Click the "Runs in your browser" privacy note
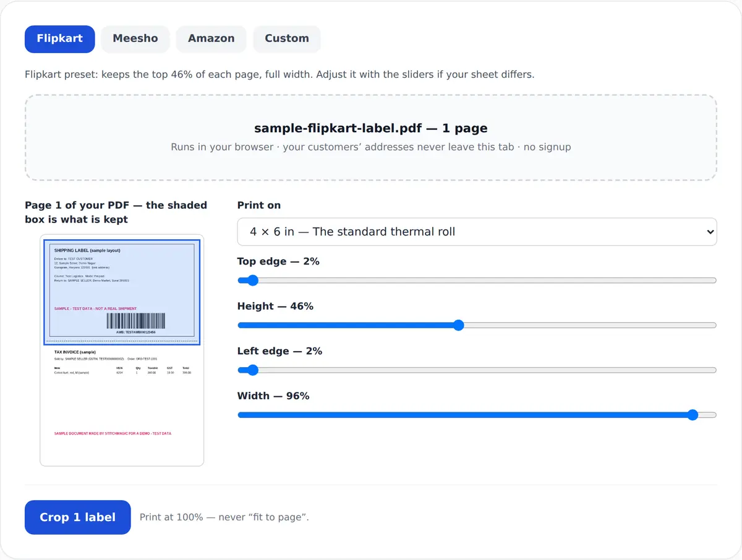742x560 pixels. [371, 147]
